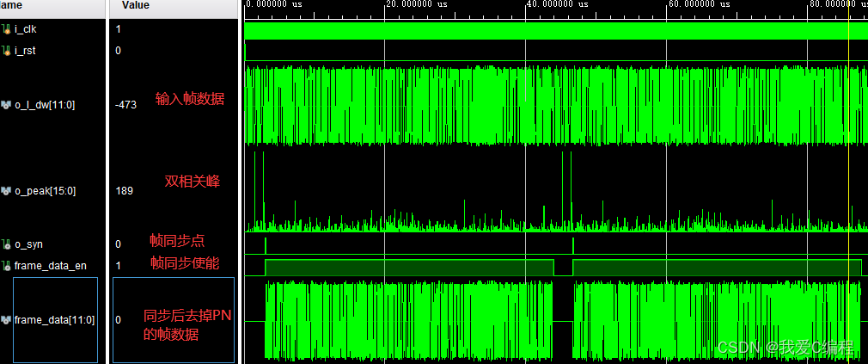Select the i_rst signal name
This screenshot has width=868, height=364.
tap(26, 51)
